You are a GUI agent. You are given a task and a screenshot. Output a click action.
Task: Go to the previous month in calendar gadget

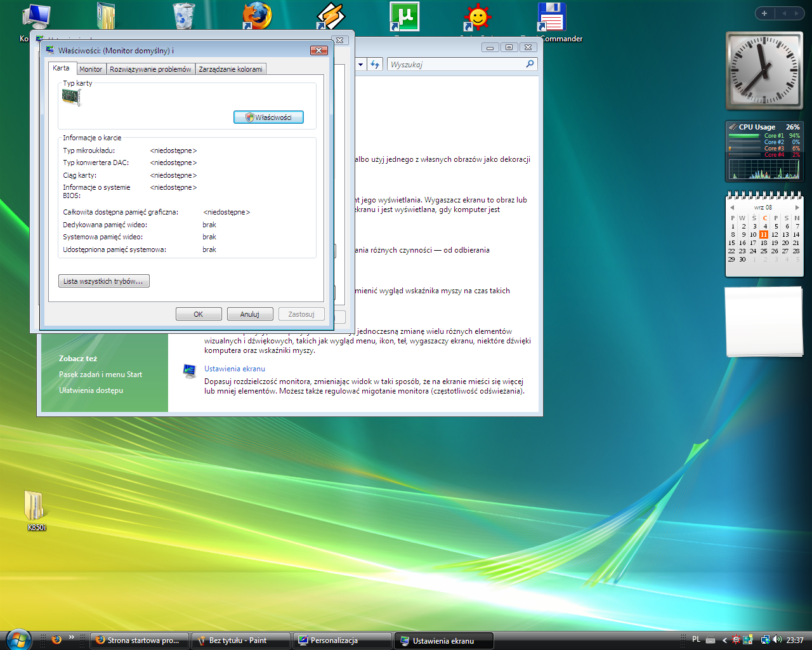click(732, 208)
